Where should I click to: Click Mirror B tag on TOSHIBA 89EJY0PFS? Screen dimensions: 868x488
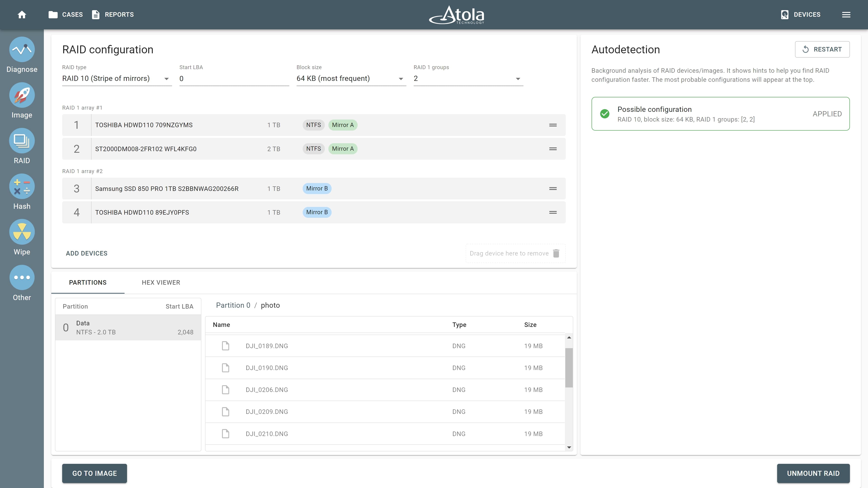(x=317, y=212)
